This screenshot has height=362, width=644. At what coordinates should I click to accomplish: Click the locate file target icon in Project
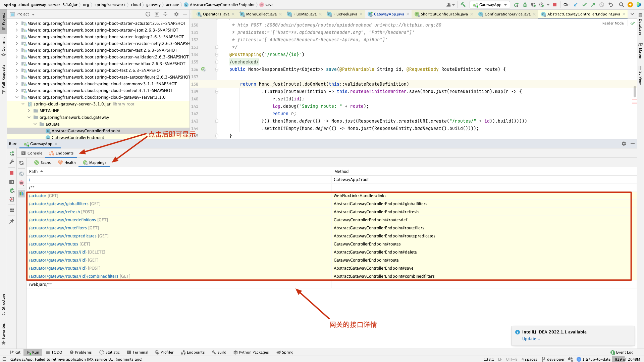(x=148, y=14)
